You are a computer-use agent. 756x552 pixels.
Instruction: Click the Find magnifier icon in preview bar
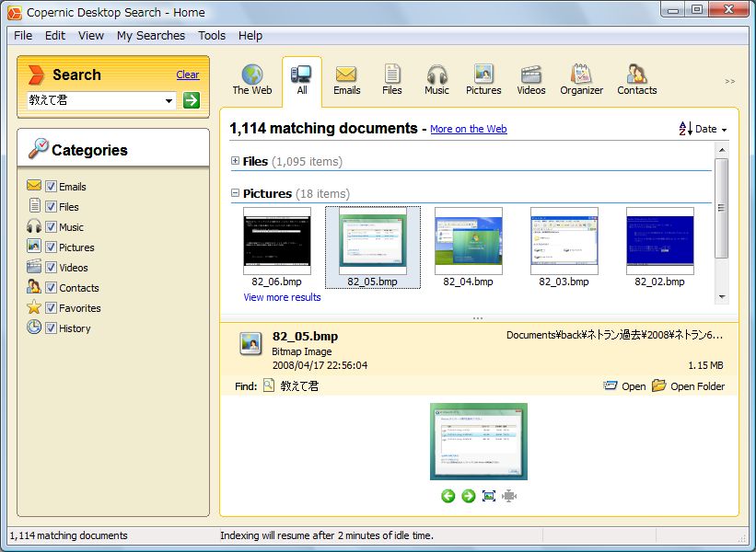click(269, 385)
